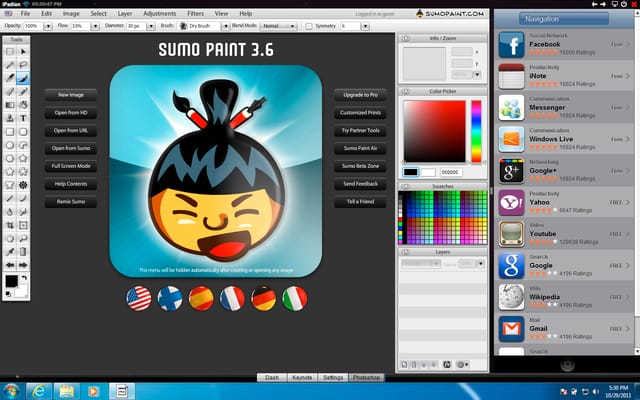Click the red saturation color field

pyautogui.click(x=435, y=131)
